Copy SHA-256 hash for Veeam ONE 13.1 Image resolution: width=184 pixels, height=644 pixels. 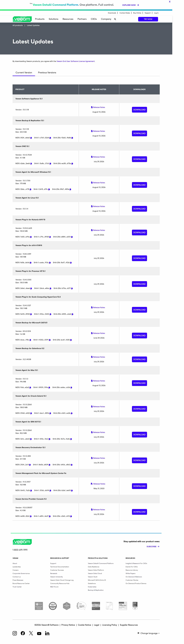click(72, 163)
